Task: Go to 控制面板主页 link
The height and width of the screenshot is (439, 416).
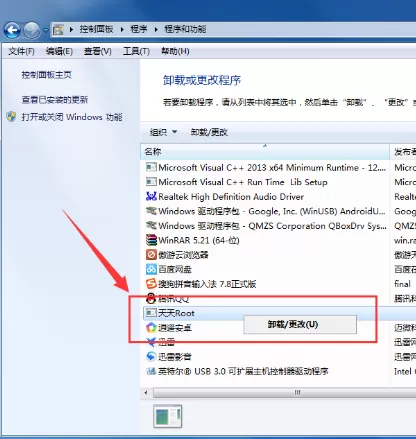Action: 46,75
